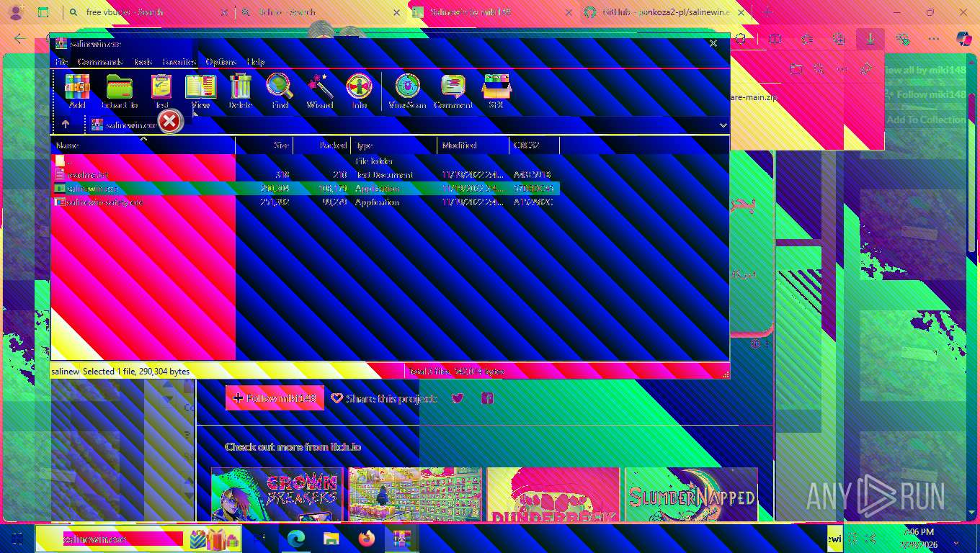Click the Downloads icon in Edge toolbar

pyautogui.click(x=870, y=39)
